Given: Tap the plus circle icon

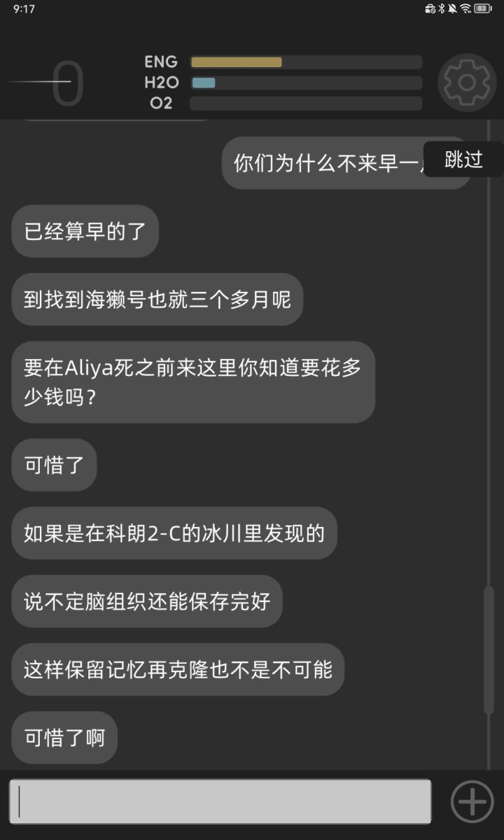Looking at the screenshot, I should (x=472, y=801).
